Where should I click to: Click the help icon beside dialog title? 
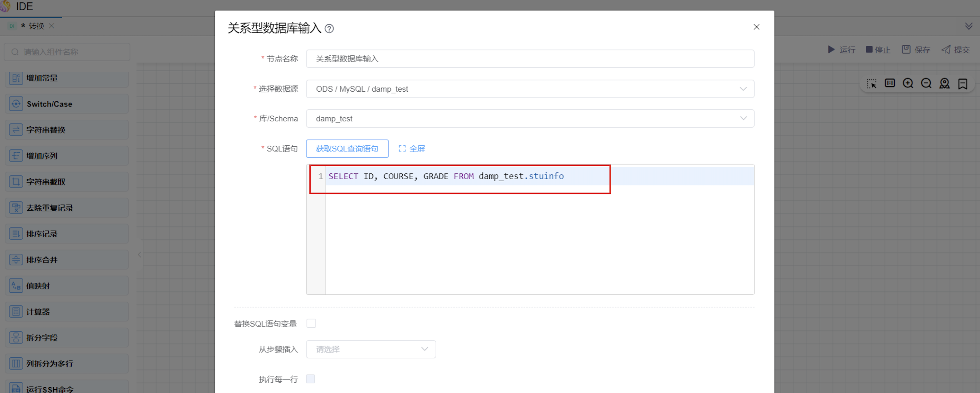(329, 29)
